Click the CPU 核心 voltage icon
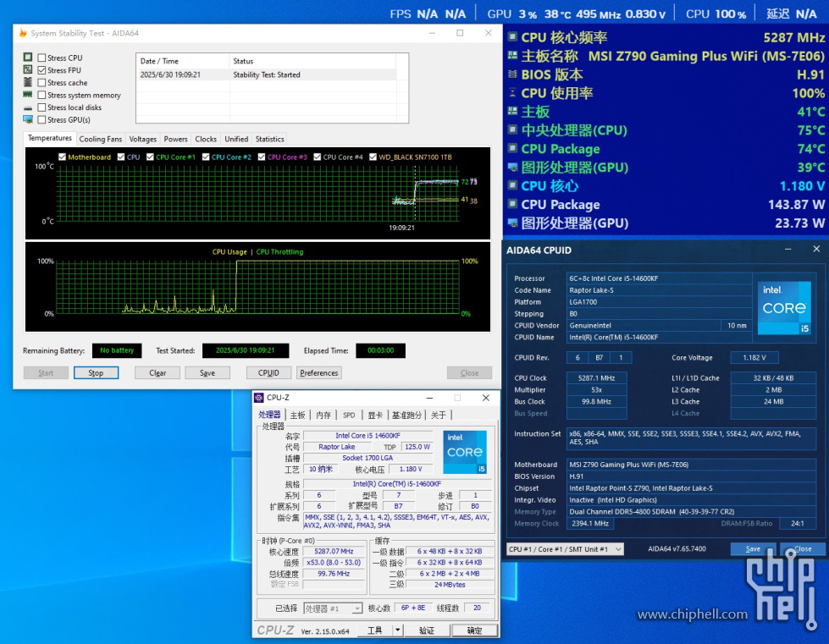The height and width of the screenshot is (644, 829). click(x=512, y=185)
